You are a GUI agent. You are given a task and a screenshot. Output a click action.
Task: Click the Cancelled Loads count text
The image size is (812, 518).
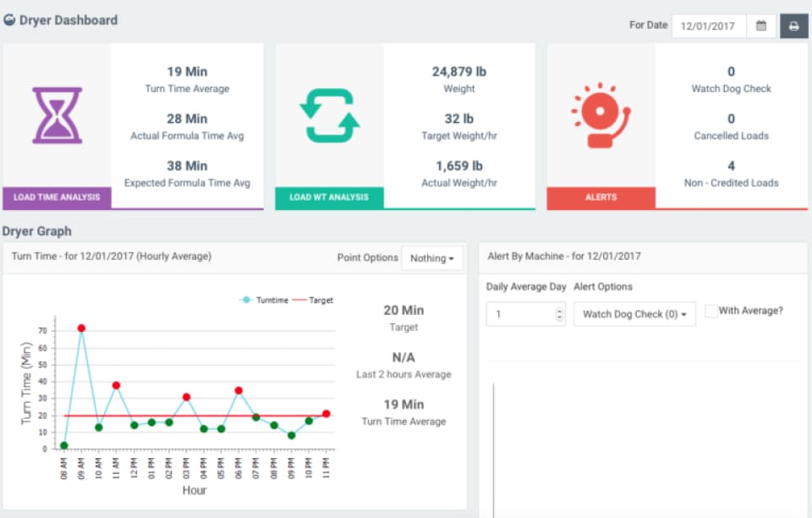(x=731, y=118)
